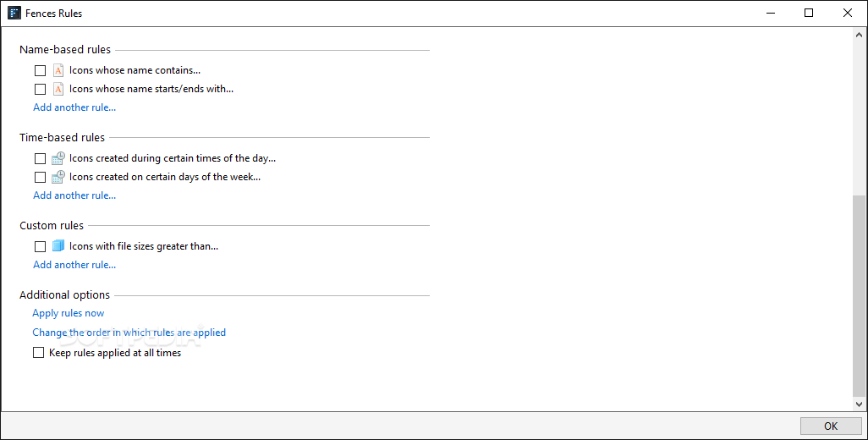Click the scrollbar down arrow
The height and width of the screenshot is (440, 868).
coord(860,404)
